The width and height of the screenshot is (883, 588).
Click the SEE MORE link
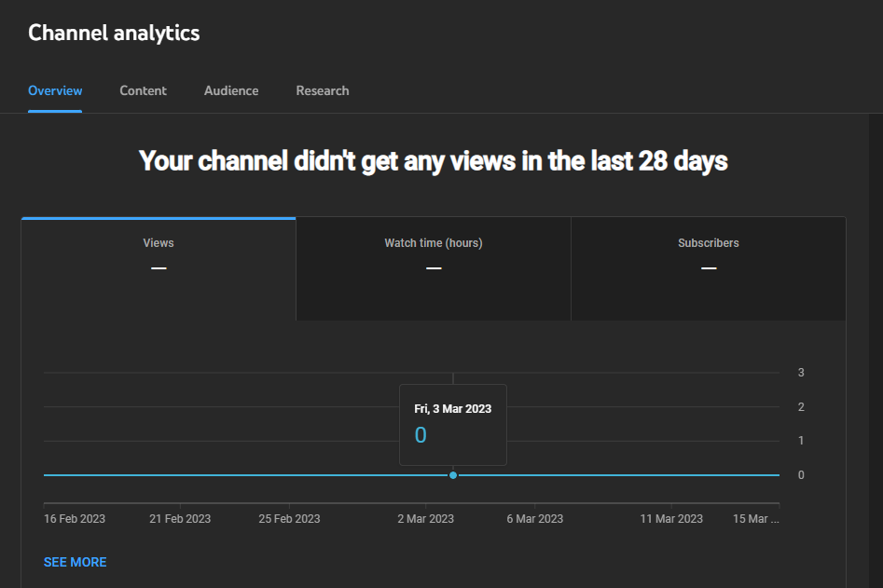(76, 562)
